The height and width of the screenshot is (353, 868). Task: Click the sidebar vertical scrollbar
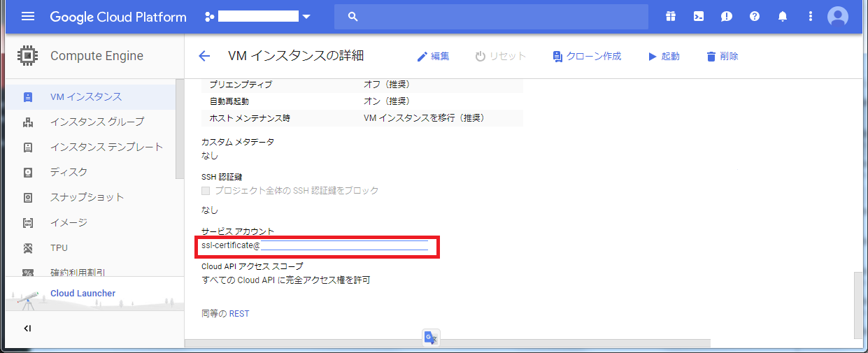179,129
